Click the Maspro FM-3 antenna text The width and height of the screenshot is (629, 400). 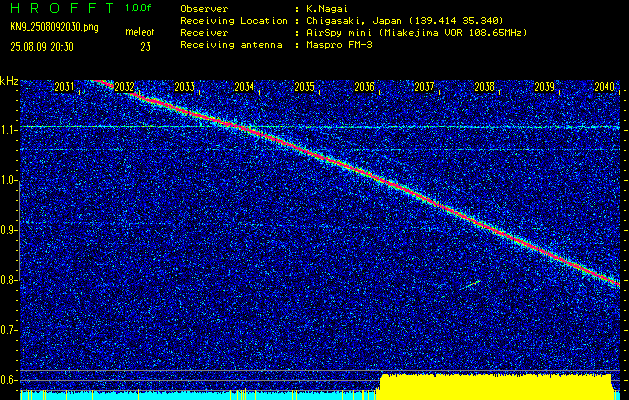(339, 45)
